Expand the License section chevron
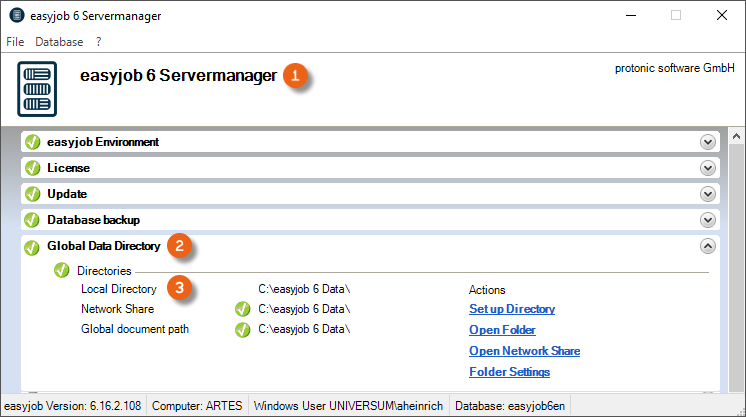The image size is (746, 417). 708,168
